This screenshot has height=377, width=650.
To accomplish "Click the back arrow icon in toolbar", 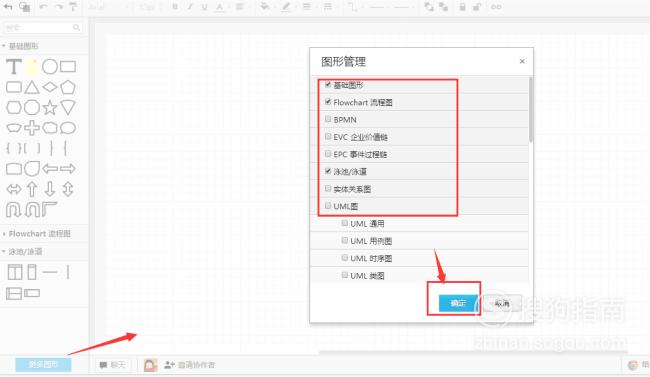I will tap(8, 7).
